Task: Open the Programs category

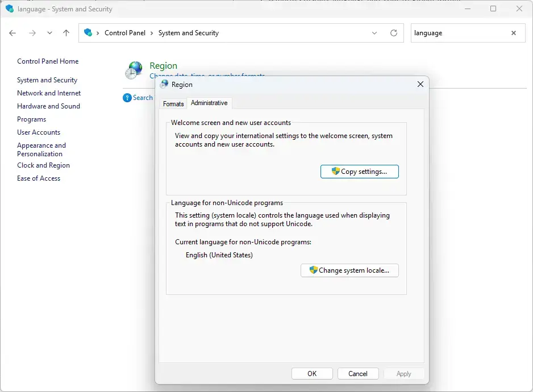Action: click(32, 119)
